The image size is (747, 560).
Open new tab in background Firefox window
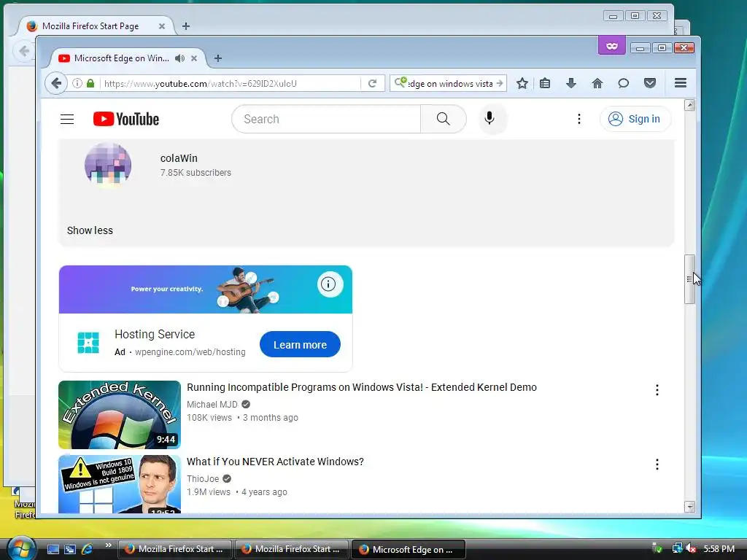pos(186,26)
